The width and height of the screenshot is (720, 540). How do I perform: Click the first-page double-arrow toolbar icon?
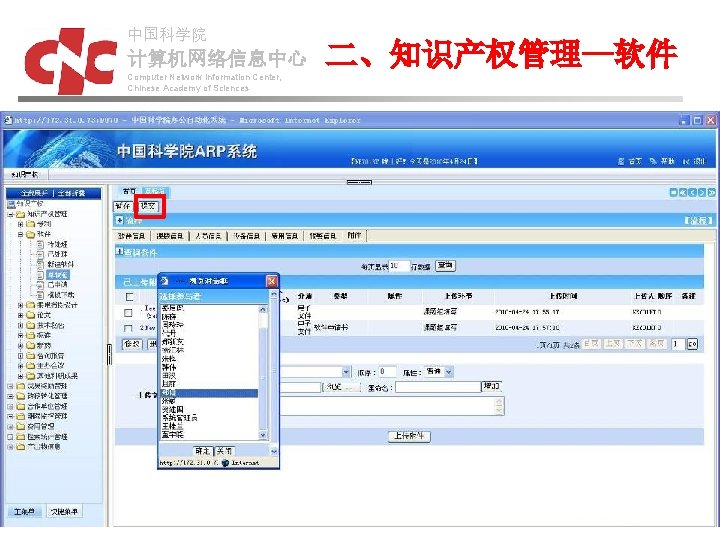683,193
